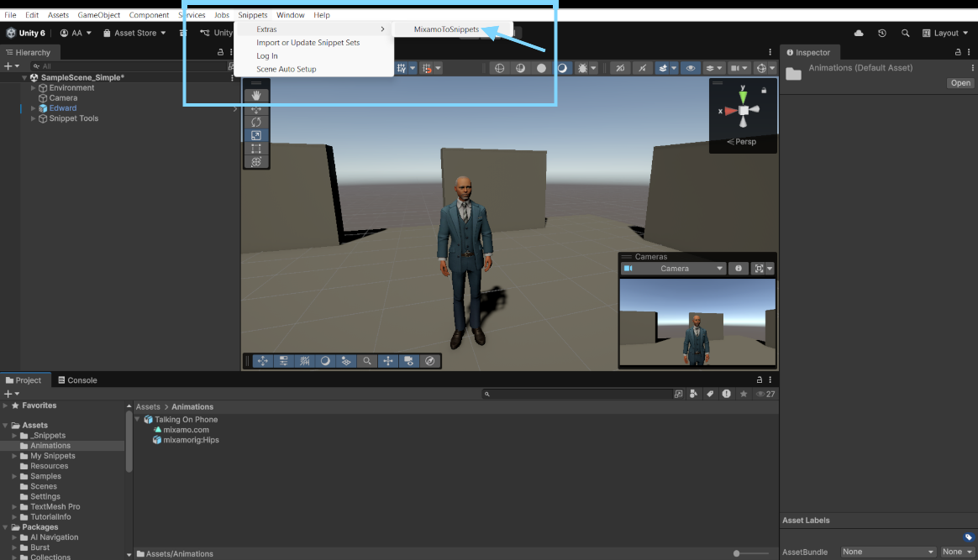Click the Unity 6 logo icon

(x=11, y=33)
